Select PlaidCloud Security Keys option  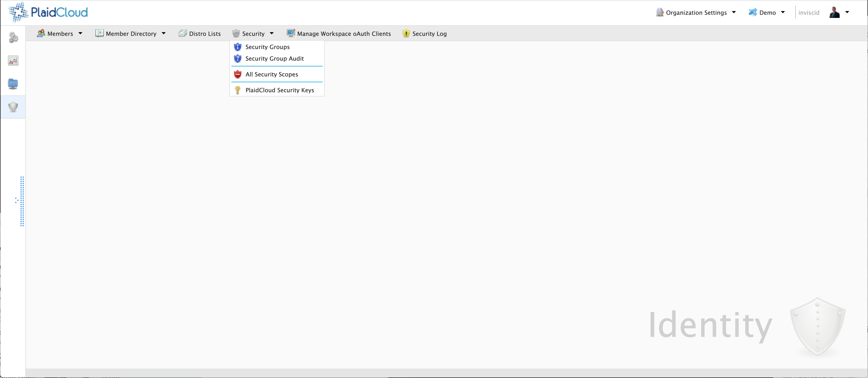pos(280,90)
